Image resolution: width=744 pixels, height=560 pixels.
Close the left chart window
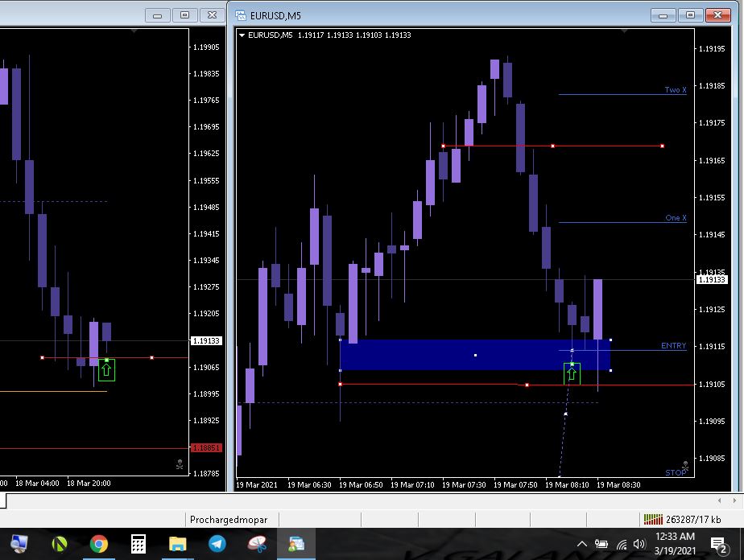tap(212, 15)
